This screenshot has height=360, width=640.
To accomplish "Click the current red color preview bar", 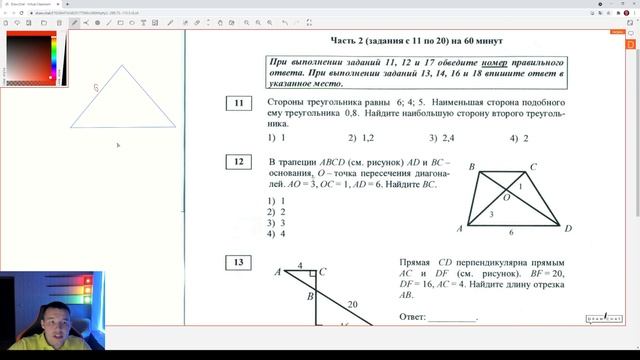I will click(x=31, y=33).
